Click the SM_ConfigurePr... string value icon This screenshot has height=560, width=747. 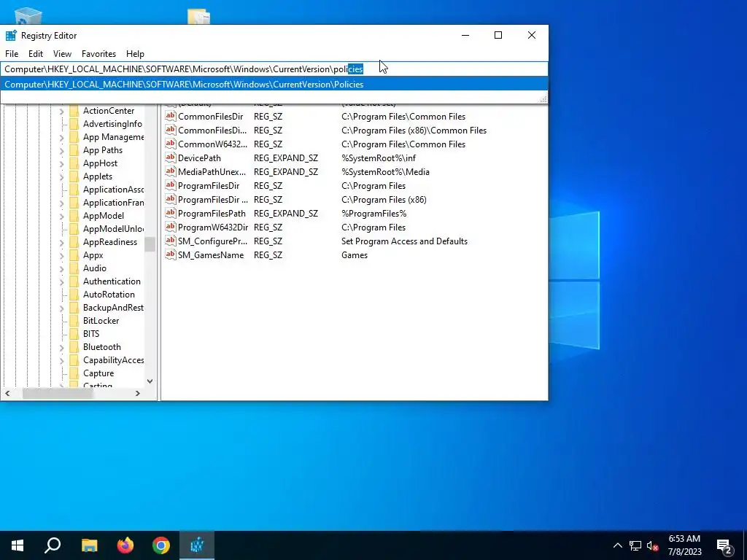coord(171,241)
